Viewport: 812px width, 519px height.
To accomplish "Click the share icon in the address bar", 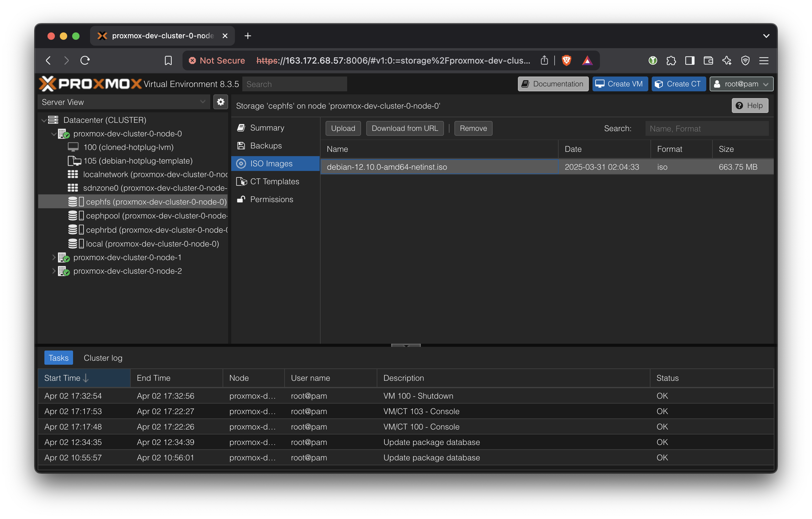I will pyautogui.click(x=544, y=60).
